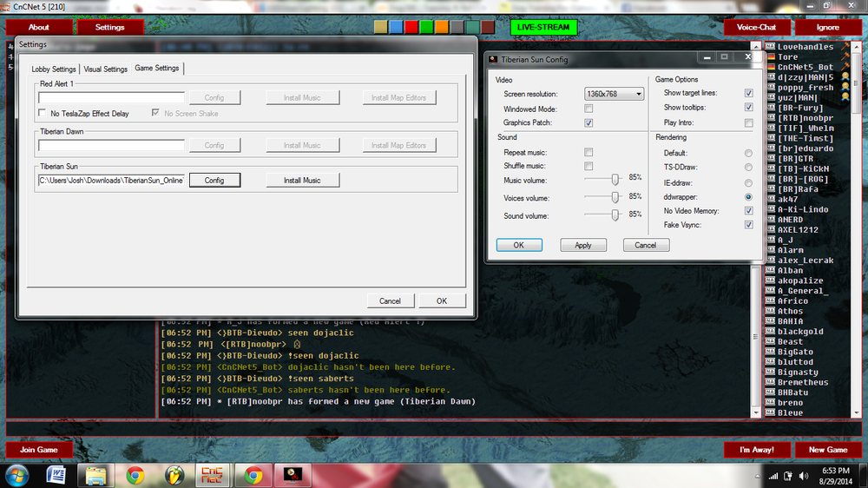Image resolution: width=868 pixels, height=488 pixels.
Task: Click the network signal tray icon
Action: click(773, 476)
